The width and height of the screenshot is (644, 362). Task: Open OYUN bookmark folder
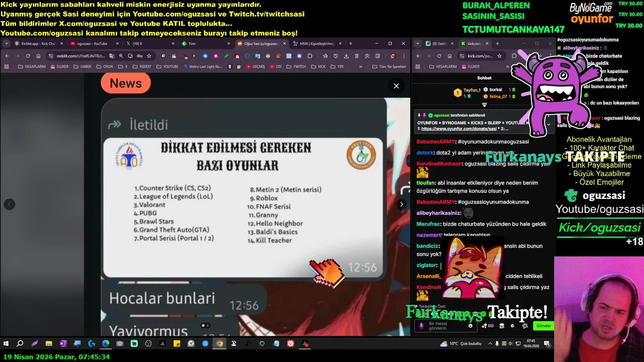tap(105, 66)
